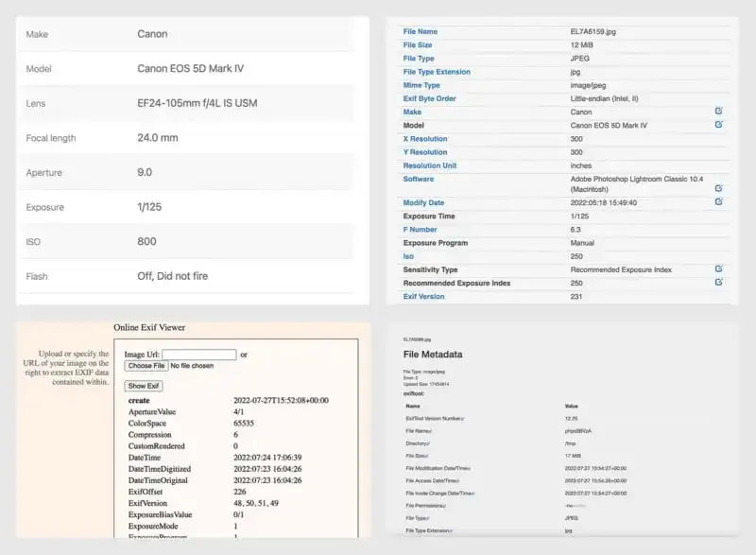Open the File Name link
The image size is (756, 555).
[x=420, y=30]
